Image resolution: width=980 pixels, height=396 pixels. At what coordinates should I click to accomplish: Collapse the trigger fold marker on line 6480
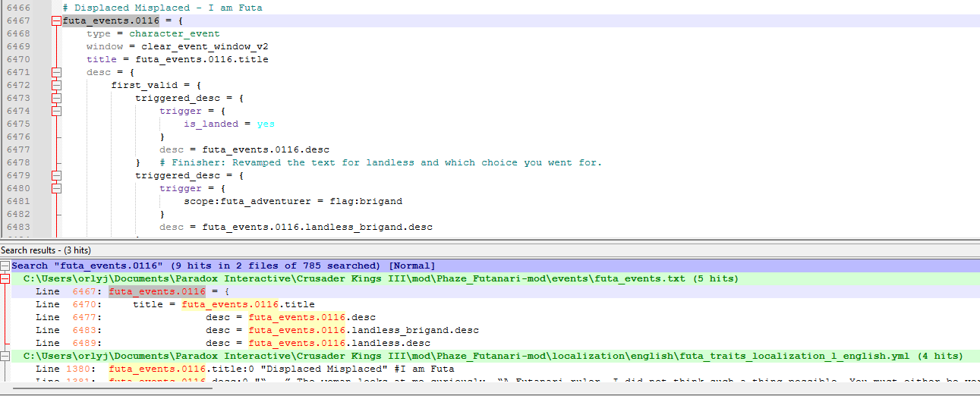[x=56, y=188]
